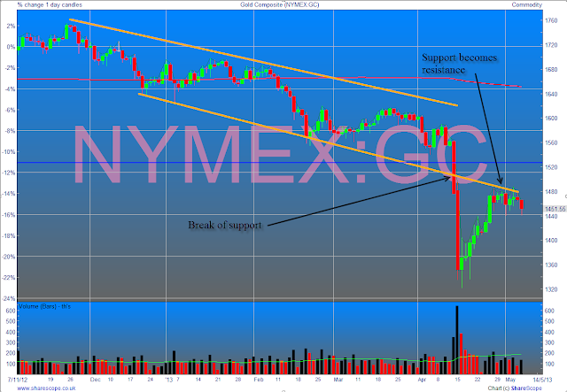Viewport: 567px width, 392px height.
Task: Select the -10% percent axis label
Action: pyautogui.click(x=9, y=151)
